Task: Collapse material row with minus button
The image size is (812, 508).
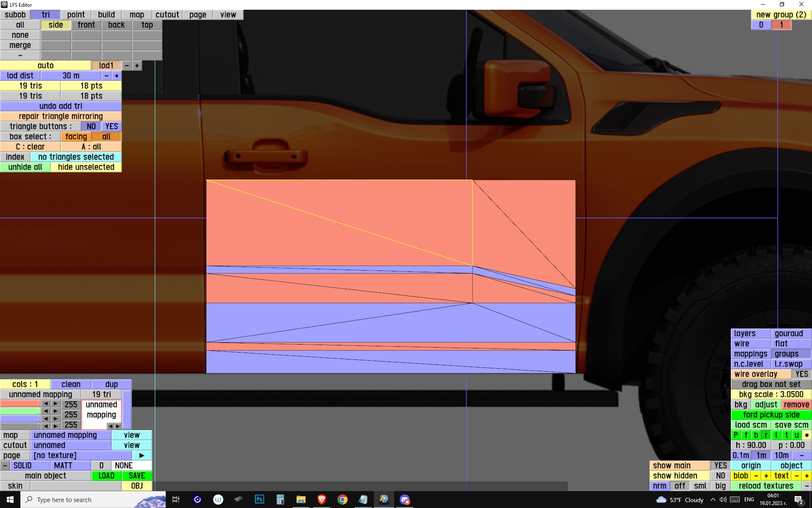Action: [x=5, y=466]
